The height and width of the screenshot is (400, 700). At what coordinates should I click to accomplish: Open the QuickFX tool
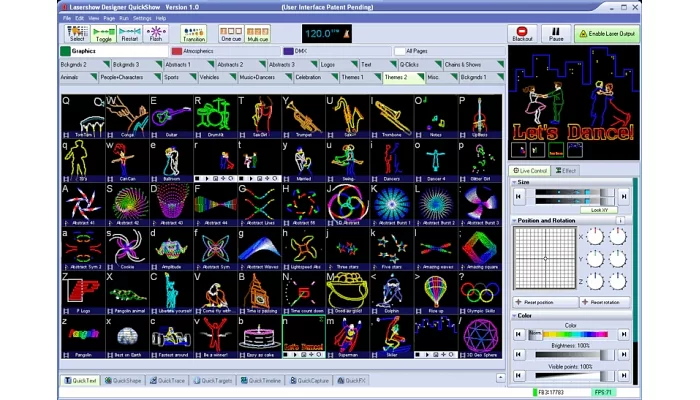tap(351, 380)
